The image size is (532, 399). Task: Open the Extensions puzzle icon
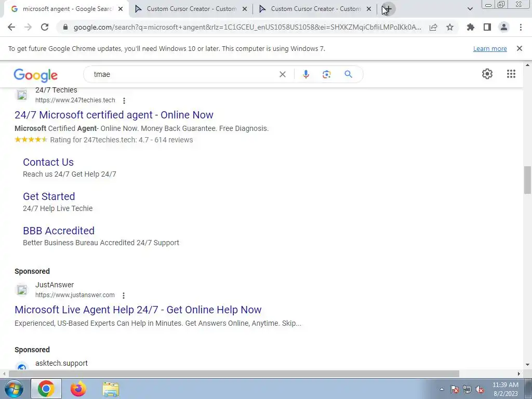pos(470,27)
